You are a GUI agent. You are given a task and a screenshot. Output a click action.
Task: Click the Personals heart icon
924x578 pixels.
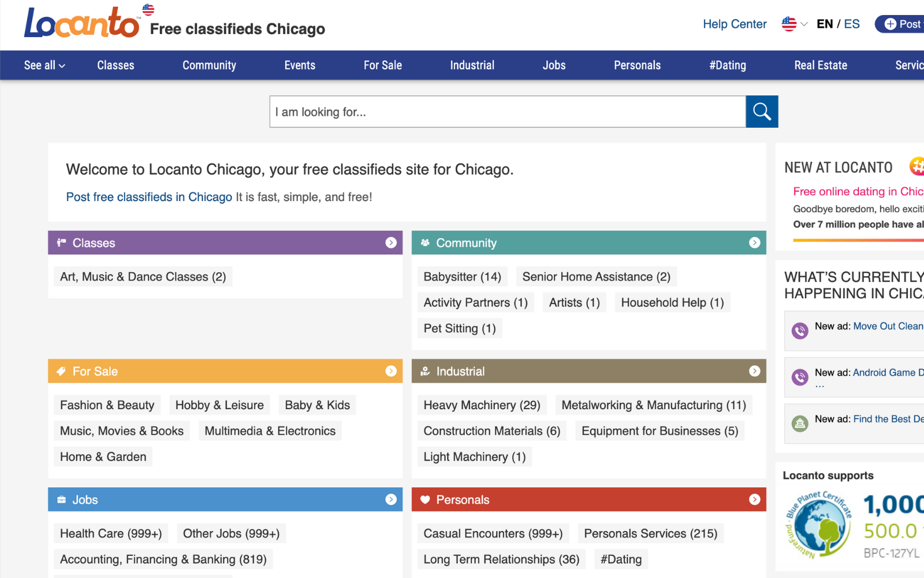pos(425,499)
